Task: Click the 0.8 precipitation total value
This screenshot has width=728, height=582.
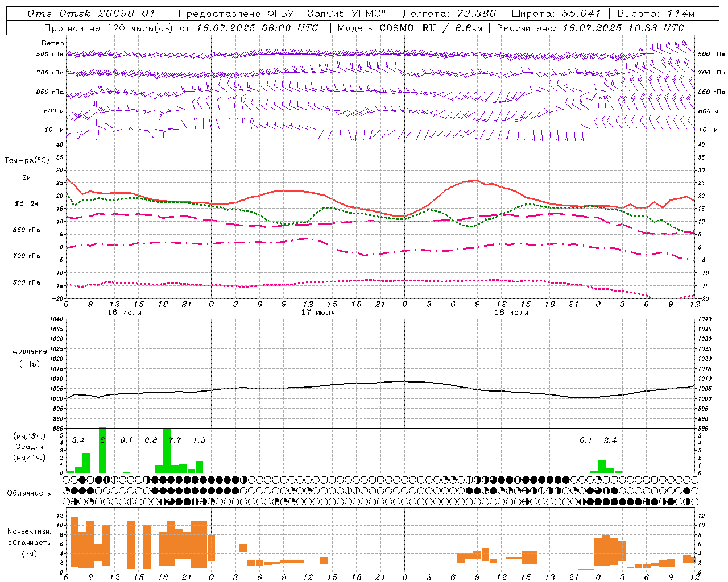Action: 151,440
